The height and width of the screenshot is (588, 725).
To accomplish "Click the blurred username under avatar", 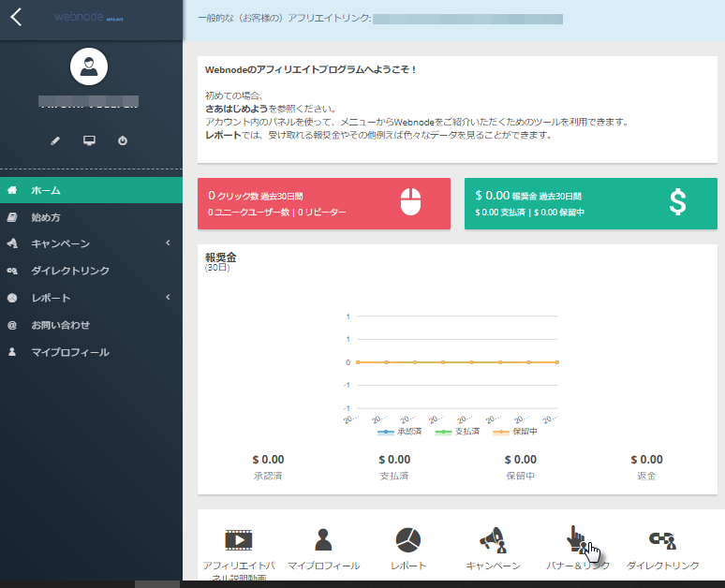I will [88, 101].
